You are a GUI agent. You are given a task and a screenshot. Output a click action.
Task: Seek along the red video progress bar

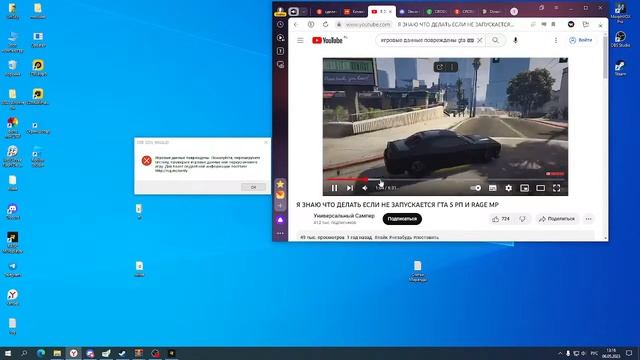445,179
